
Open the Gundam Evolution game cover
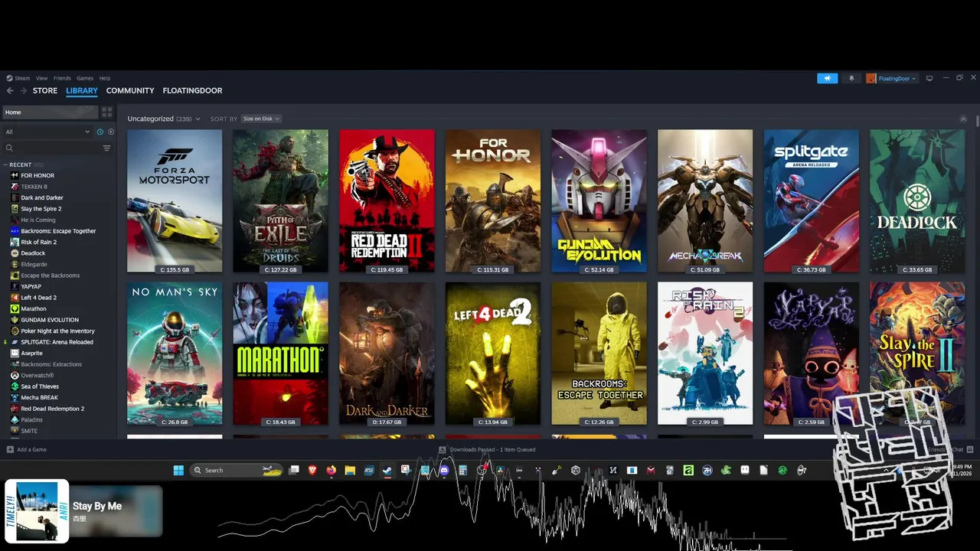(x=599, y=201)
